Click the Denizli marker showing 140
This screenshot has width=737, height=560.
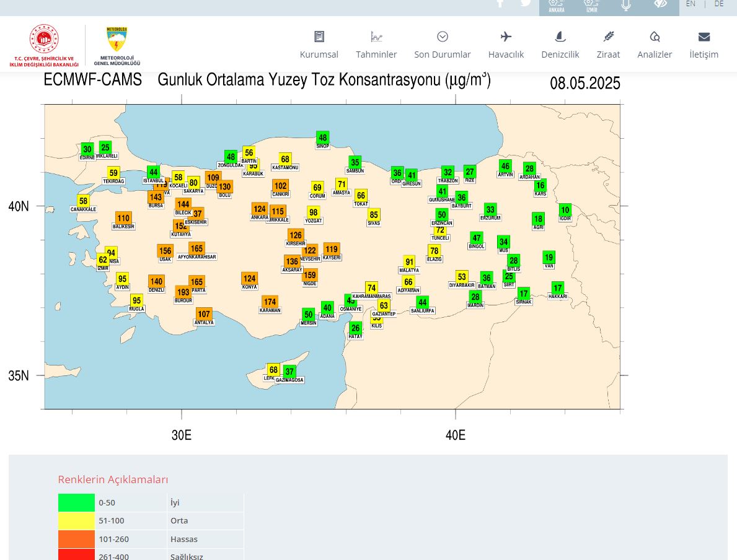[x=157, y=281]
